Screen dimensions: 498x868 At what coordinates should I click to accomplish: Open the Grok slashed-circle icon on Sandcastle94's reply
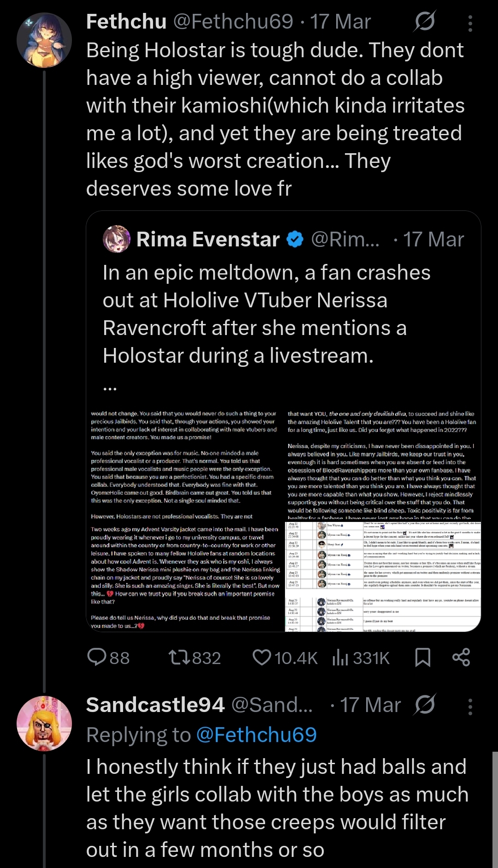[424, 705]
